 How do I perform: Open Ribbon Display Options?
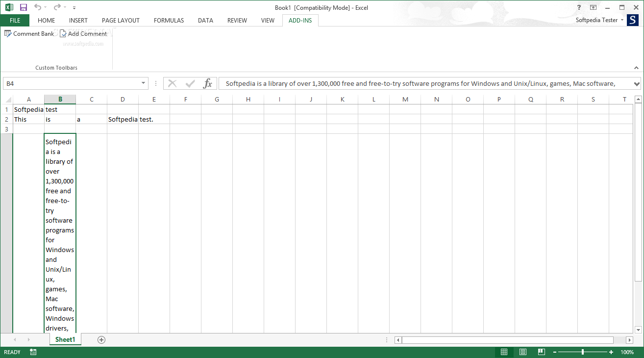click(593, 7)
